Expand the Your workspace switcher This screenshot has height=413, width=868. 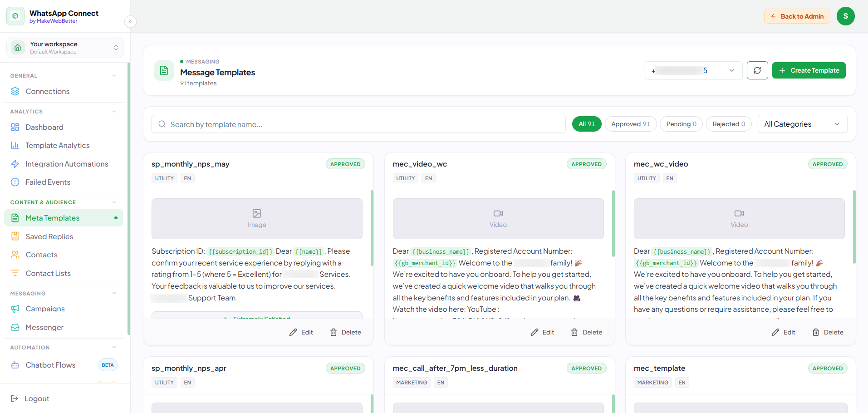point(65,48)
